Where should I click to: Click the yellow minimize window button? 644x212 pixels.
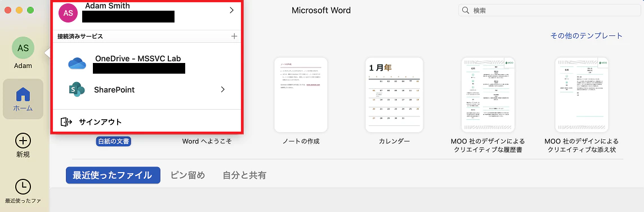[19, 10]
